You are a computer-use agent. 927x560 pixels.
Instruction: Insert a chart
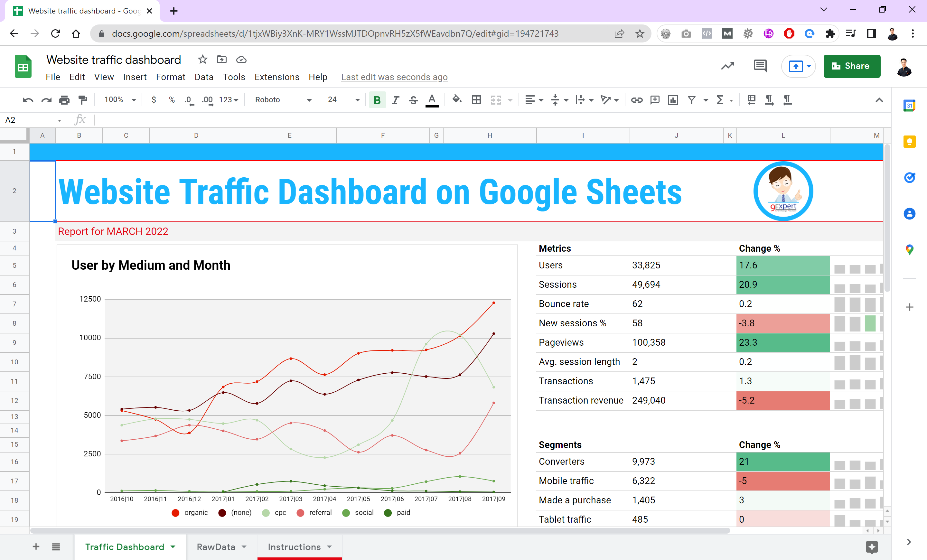673,100
